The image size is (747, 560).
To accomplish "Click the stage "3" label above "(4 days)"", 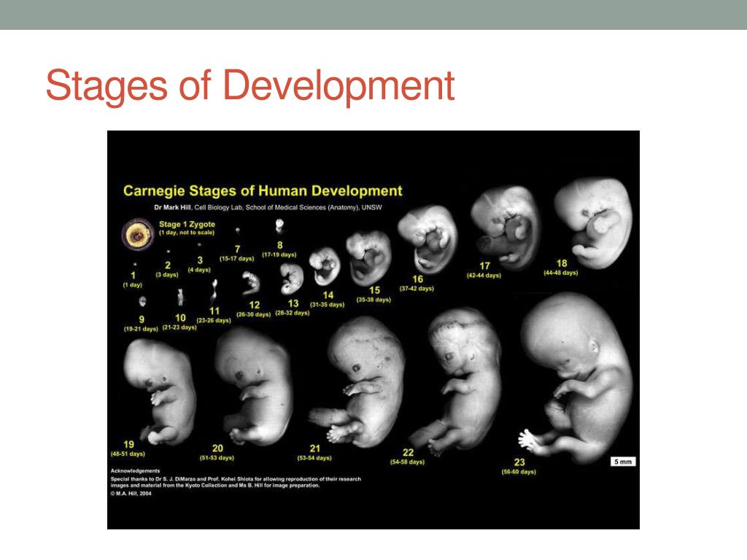I will click(200, 260).
